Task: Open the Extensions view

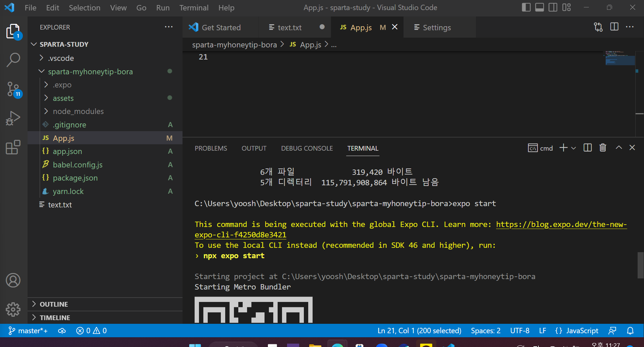Action: coord(13,147)
